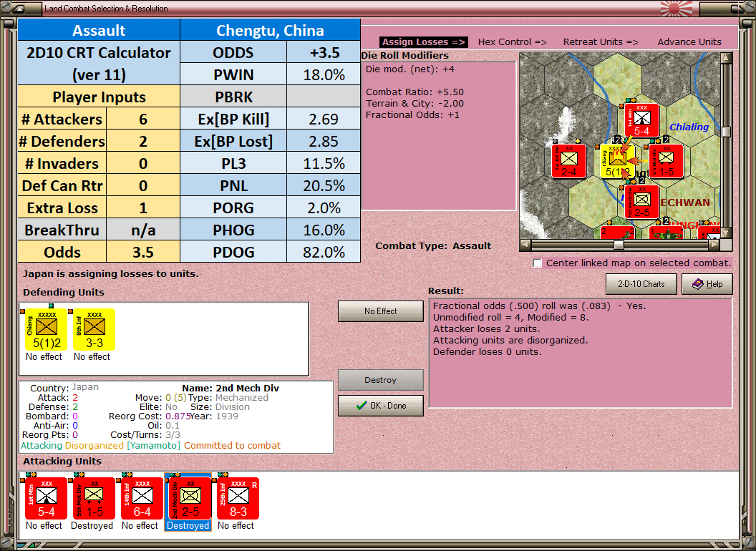Click the Extra Loss value 1

coord(143,208)
